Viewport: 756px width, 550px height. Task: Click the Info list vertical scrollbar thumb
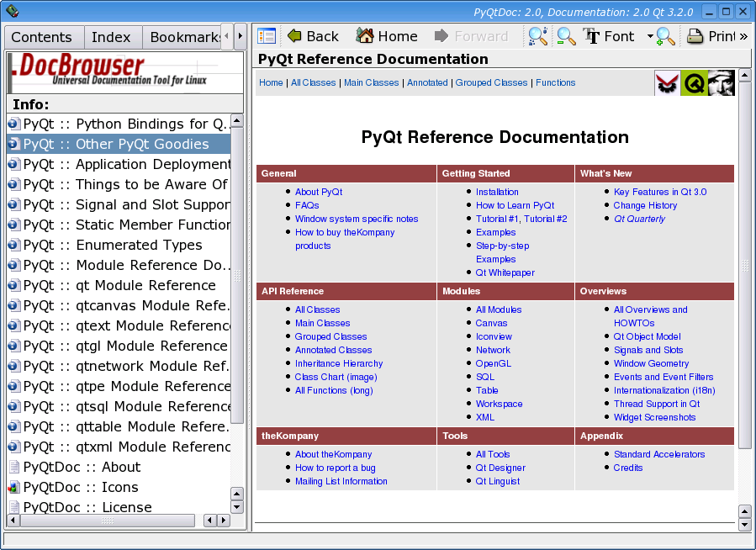[237, 275]
